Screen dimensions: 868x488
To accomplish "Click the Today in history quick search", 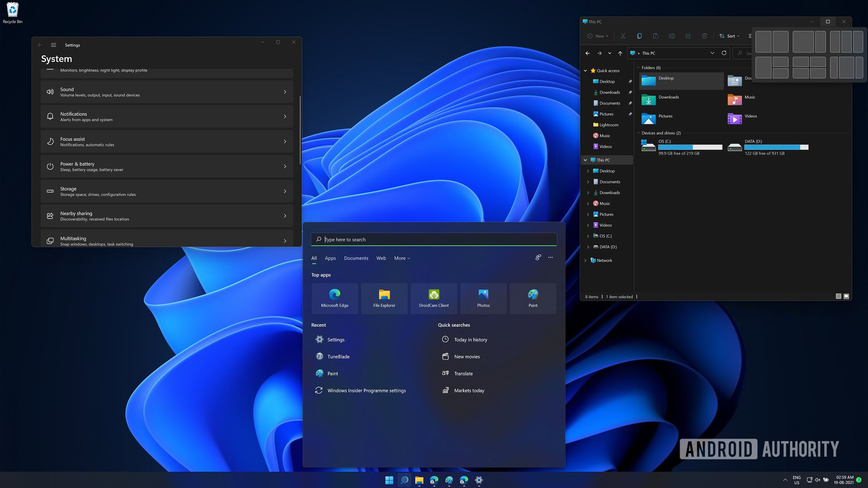I will [x=470, y=340].
